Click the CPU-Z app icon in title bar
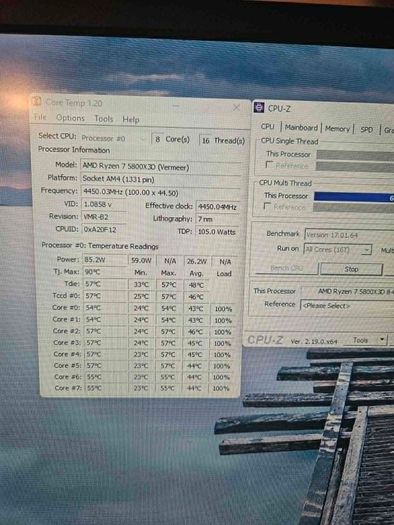Image resolution: width=394 pixels, height=525 pixels. [x=259, y=107]
